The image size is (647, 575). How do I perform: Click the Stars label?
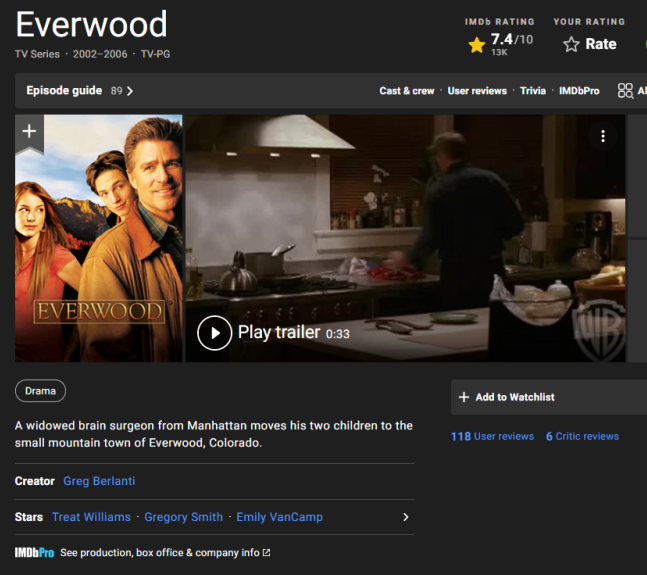point(29,517)
